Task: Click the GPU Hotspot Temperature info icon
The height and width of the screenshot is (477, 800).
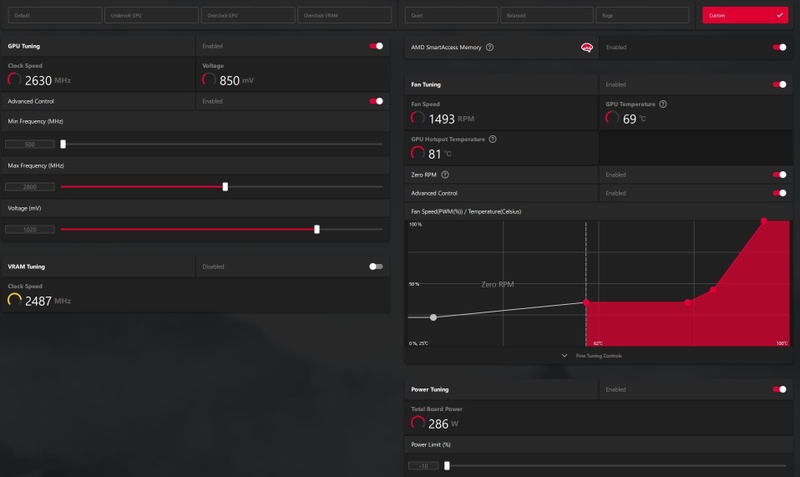Action: (492, 139)
